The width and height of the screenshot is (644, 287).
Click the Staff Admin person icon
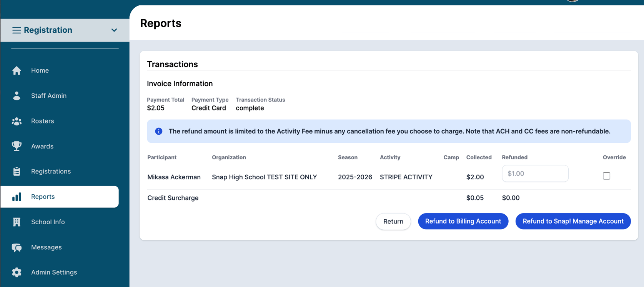17,95
